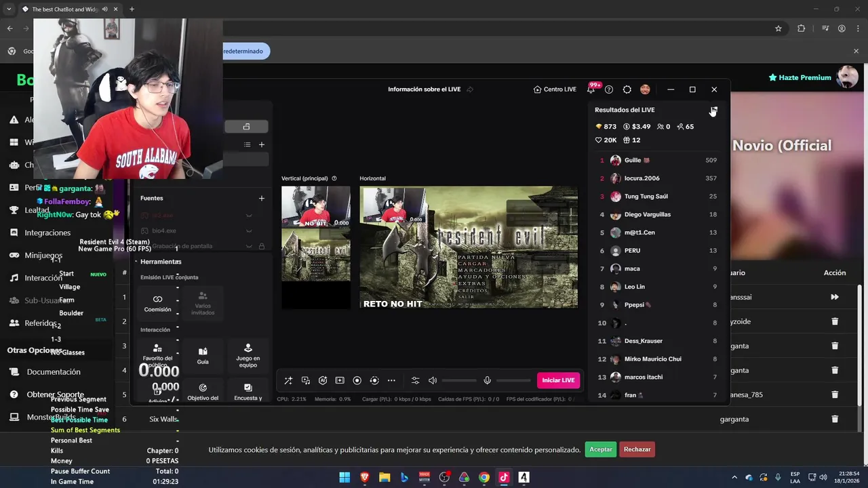Open the Windows Start menu
Screen dimensions: 868x488
click(344, 477)
